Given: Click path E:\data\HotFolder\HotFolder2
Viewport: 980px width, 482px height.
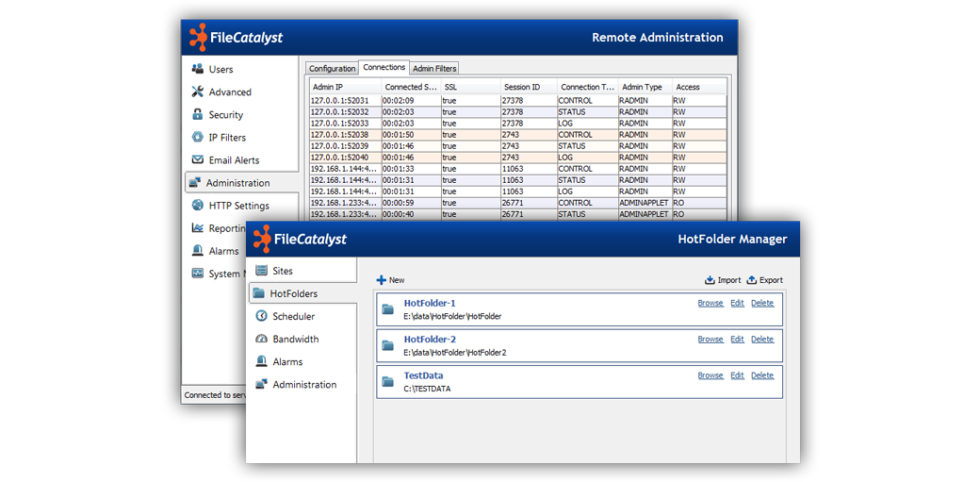Looking at the screenshot, I should (455, 353).
